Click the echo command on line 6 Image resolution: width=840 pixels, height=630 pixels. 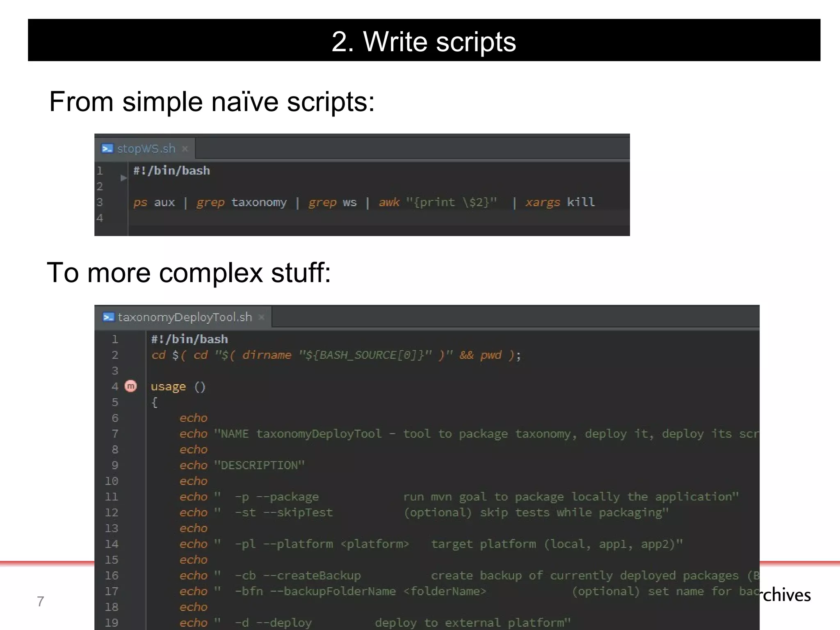(x=194, y=418)
